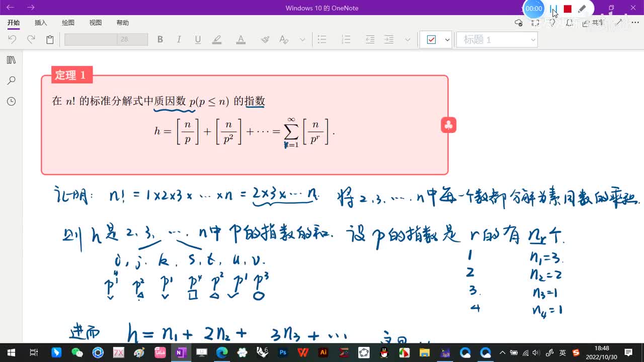This screenshot has height=362, width=644.
Task: Open the more options ellipsis menu
Action: pyautogui.click(x=635, y=23)
